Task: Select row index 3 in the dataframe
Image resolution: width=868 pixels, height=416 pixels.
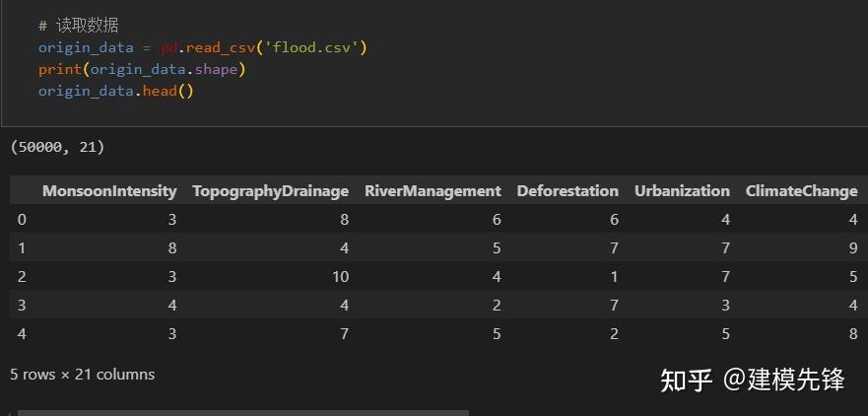Action: pyautogui.click(x=22, y=305)
